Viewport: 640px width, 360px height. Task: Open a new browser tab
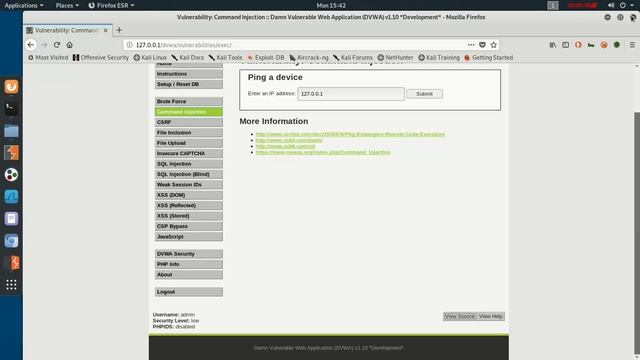[x=119, y=30]
